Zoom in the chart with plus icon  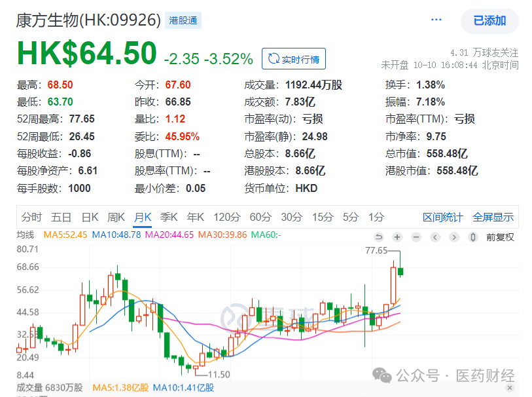click(397, 237)
